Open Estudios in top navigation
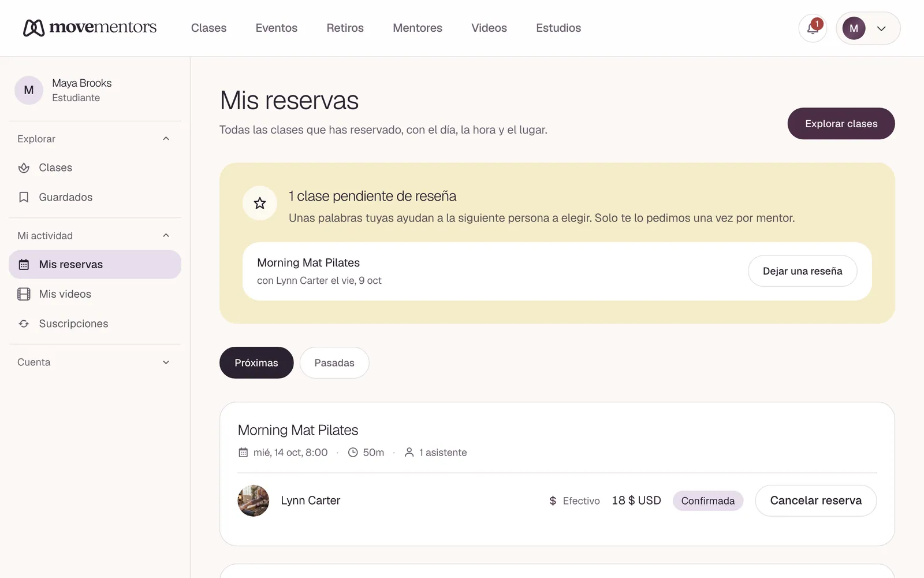 click(558, 28)
